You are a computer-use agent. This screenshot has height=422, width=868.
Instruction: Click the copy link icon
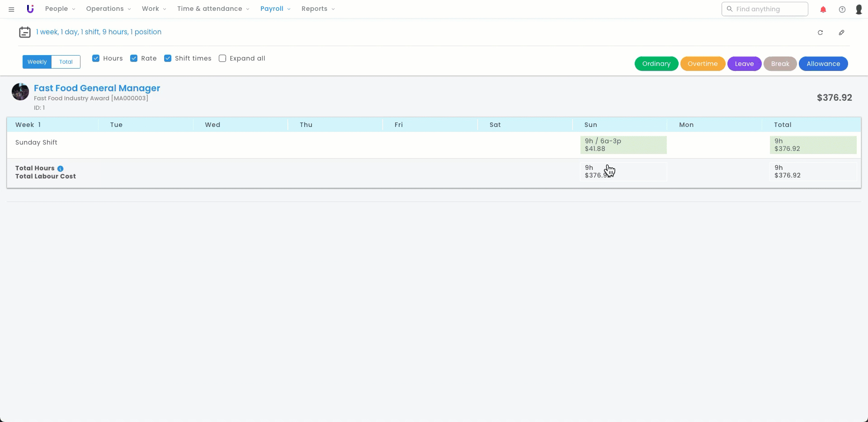coord(841,33)
